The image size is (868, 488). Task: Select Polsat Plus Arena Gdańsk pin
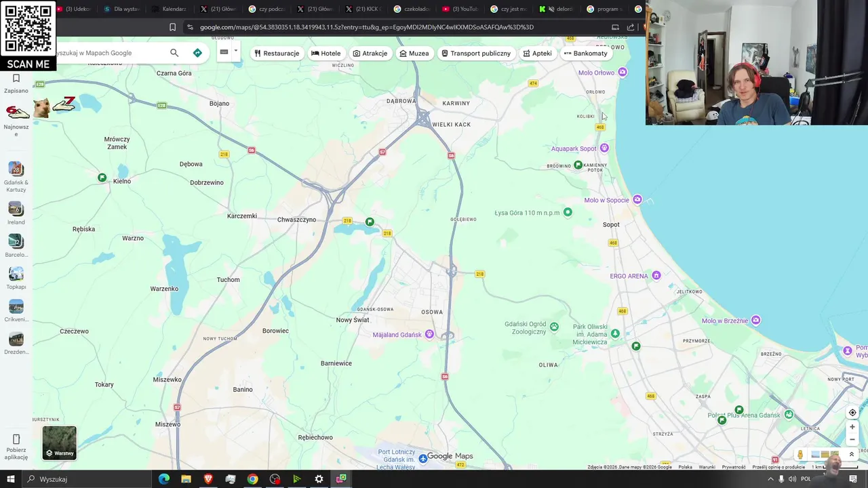click(x=789, y=415)
